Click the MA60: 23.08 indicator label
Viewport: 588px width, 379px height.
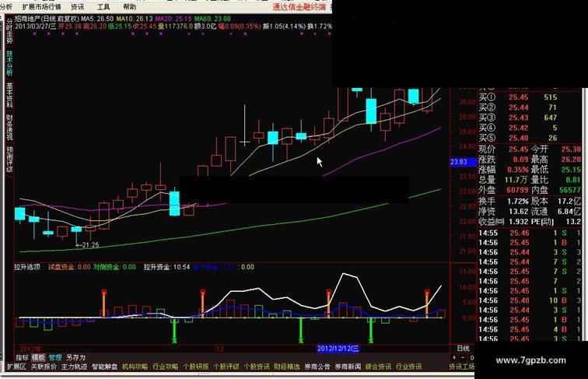point(212,19)
